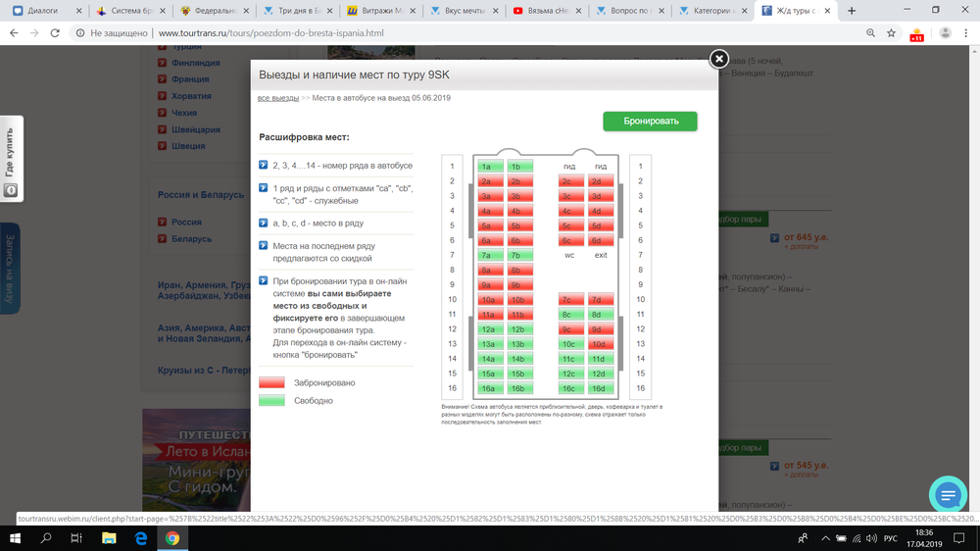
Task: Open Microsoft Edge from the taskbar
Action: (x=140, y=538)
